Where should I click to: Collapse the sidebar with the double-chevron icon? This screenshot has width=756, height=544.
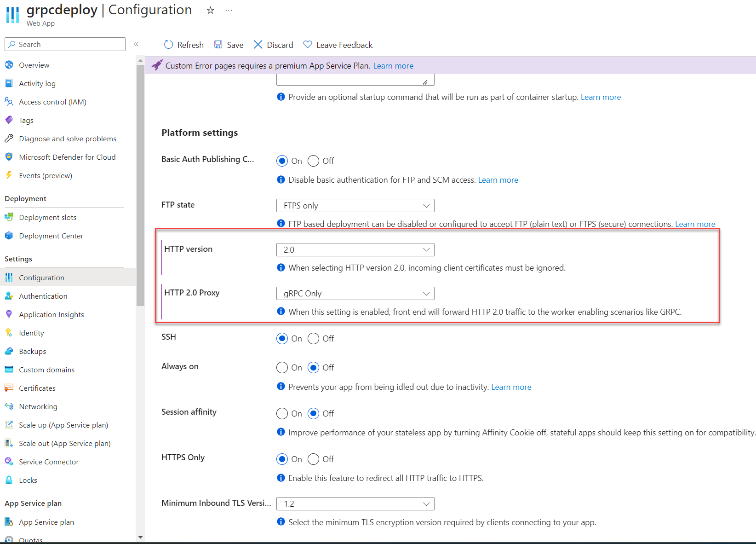pos(136,44)
